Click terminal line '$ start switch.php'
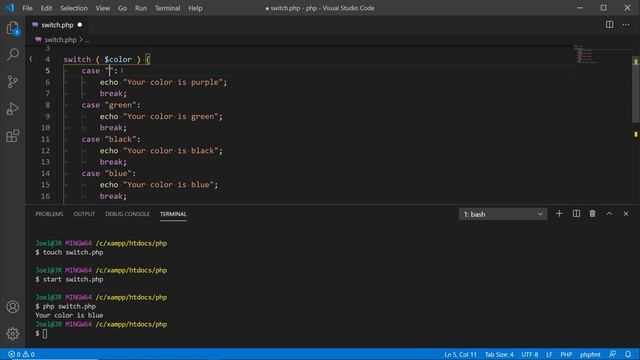The image size is (640, 360). point(69,279)
